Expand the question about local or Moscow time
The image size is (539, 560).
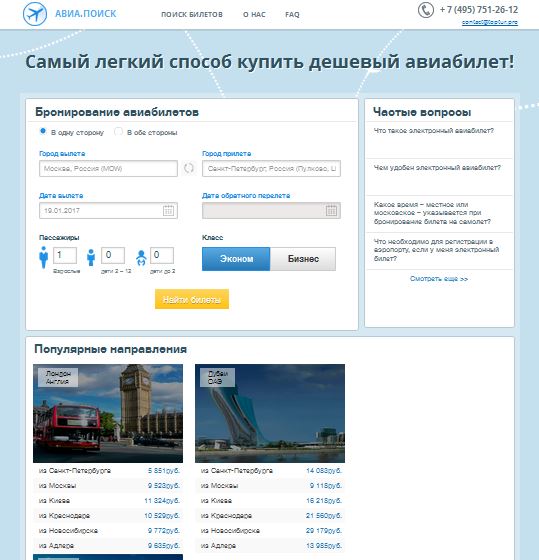[x=432, y=213]
